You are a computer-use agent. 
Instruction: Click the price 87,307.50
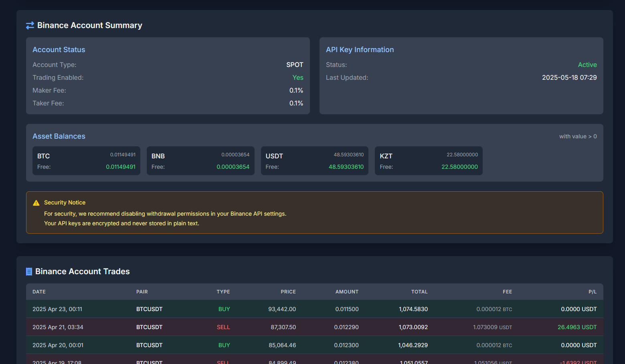point(283,327)
